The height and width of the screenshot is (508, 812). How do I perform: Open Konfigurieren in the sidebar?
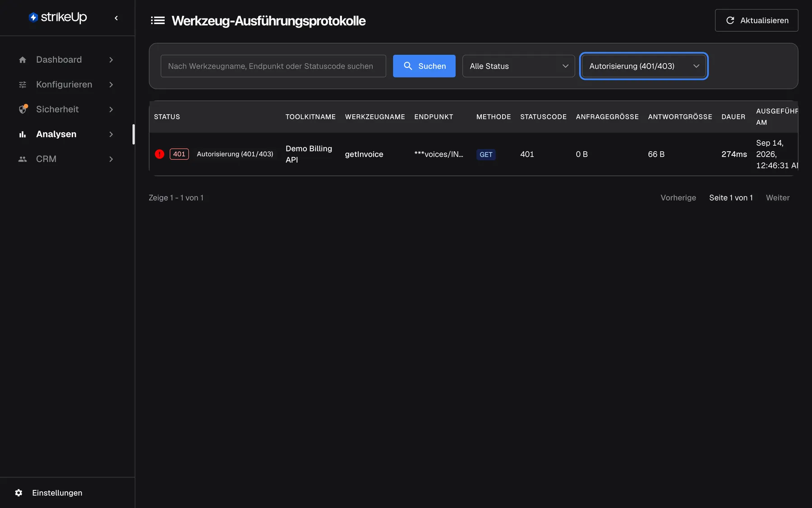tap(66, 84)
